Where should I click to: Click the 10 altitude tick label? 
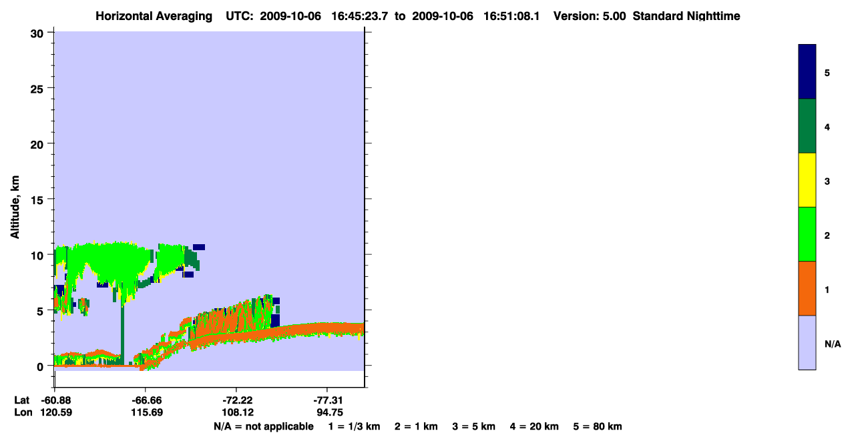click(x=38, y=255)
